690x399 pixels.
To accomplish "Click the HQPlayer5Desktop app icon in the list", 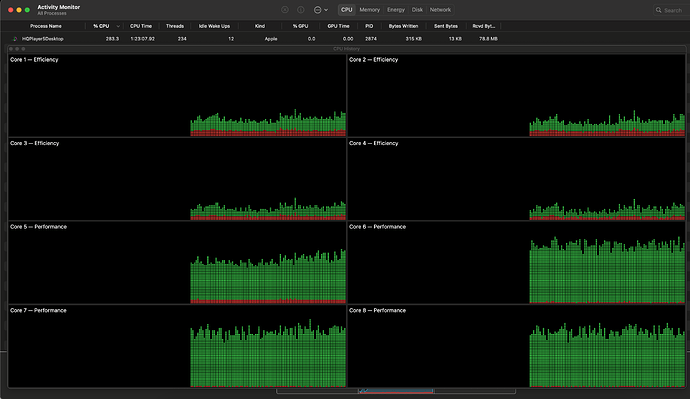I will [x=15, y=39].
